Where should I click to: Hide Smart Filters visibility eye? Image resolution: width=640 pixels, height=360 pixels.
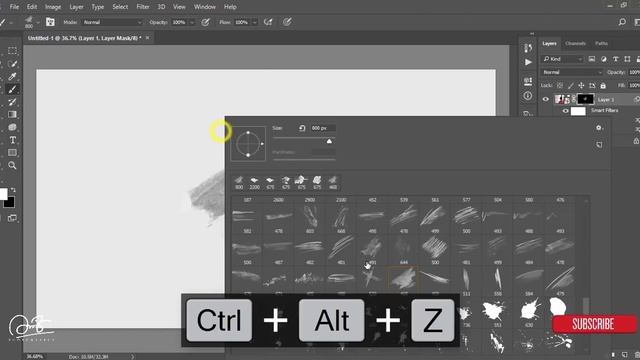pyautogui.click(x=565, y=111)
